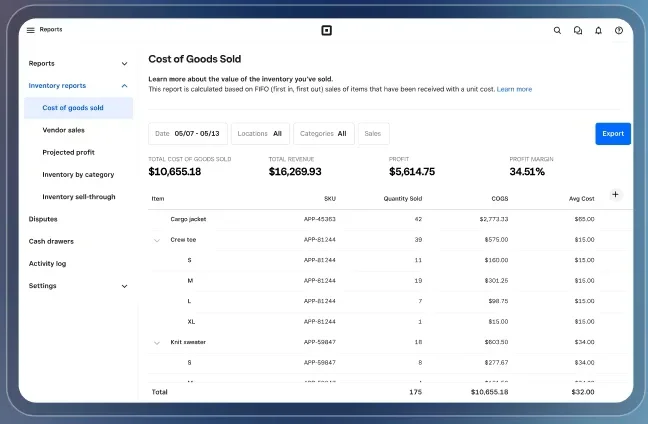648x424 pixels.
Task: Select Projected profit report
Action: coord(68,152)
